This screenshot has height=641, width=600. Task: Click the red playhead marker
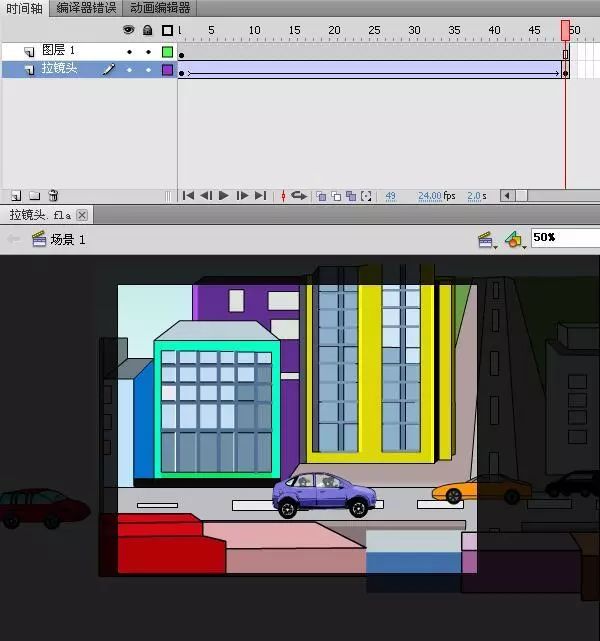566,31
